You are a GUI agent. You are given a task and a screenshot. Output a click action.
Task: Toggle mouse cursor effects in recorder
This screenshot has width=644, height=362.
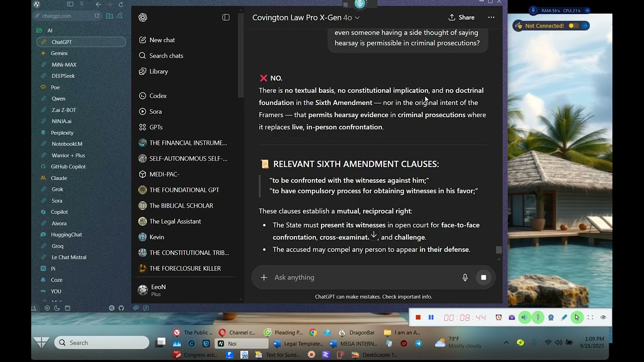[577, 317]
